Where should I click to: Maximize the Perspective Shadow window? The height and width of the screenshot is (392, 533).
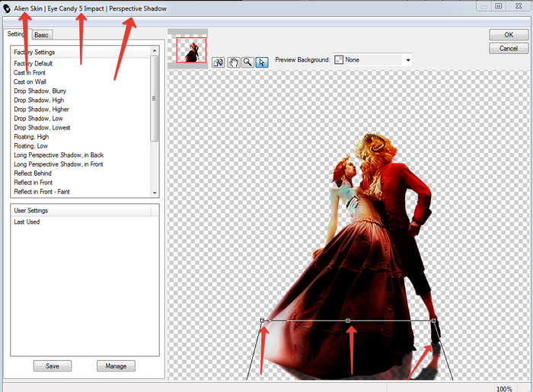[x=498, y=6]
